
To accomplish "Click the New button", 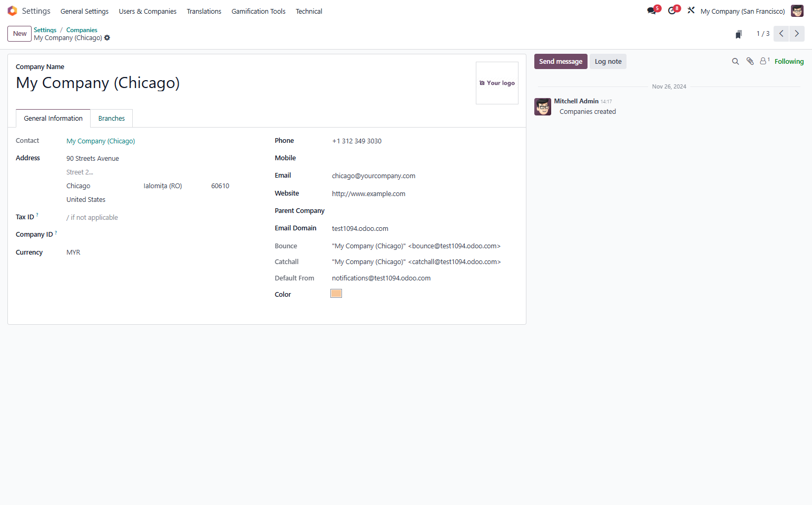I will pos(19,34).
